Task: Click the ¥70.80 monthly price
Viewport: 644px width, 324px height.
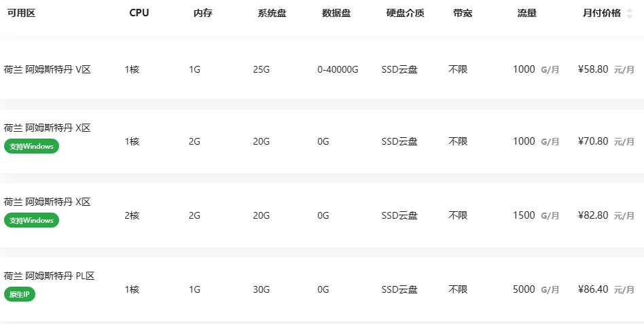Action: tap(593, 141)
